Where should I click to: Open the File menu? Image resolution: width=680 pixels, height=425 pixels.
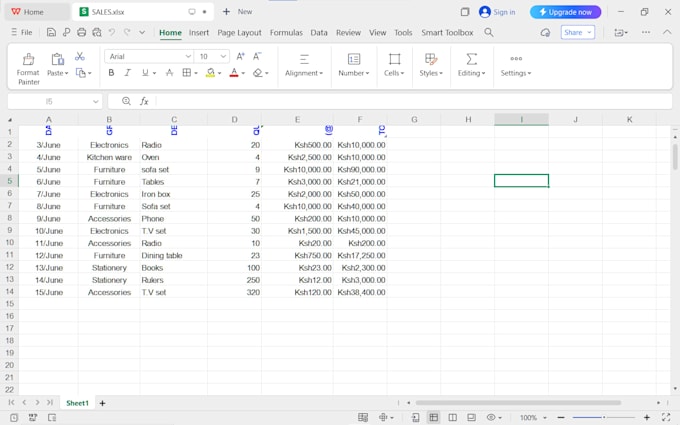tap(22, 32)
